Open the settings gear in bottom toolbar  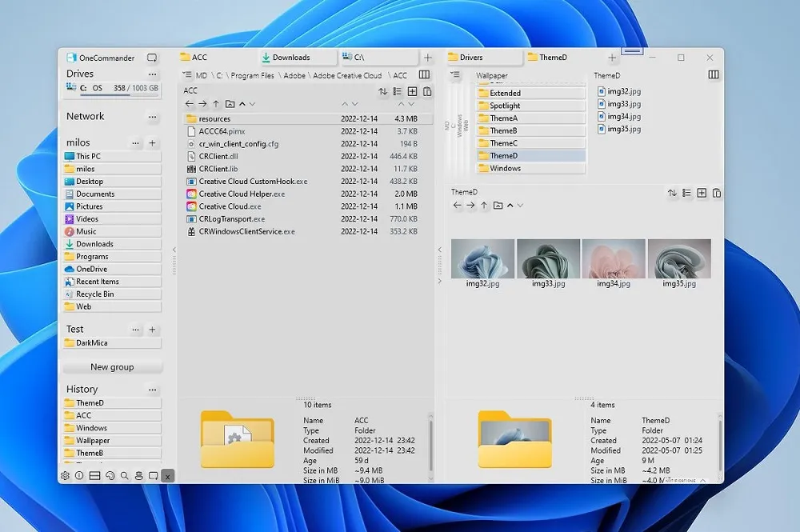[66, 475]
